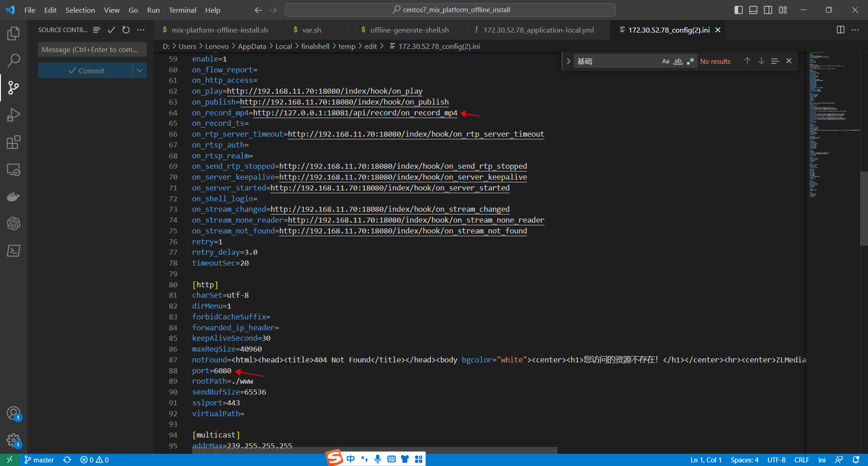This screenshot has width=868, height=466.
Task: Open the Terminal menu
Action: (x=182, y=10)
